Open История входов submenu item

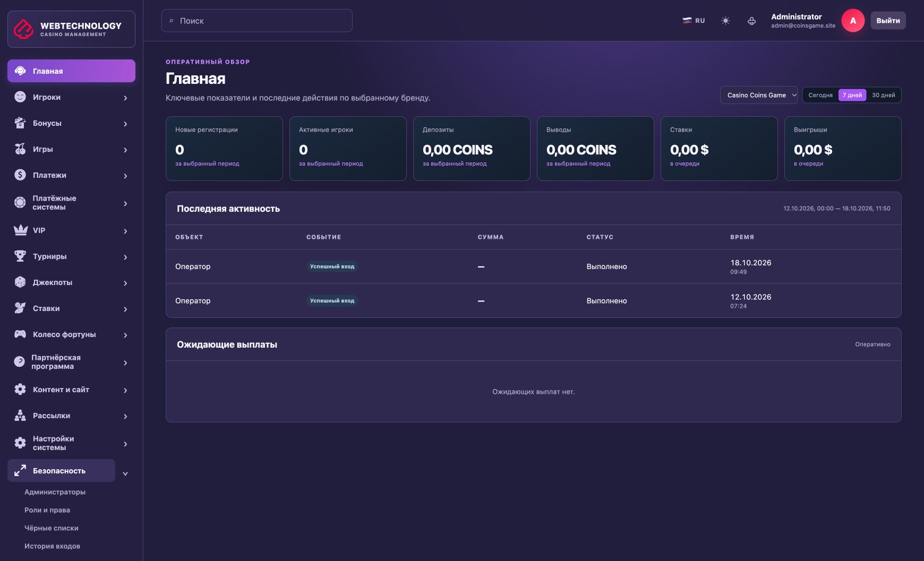(x=52, y=546)
